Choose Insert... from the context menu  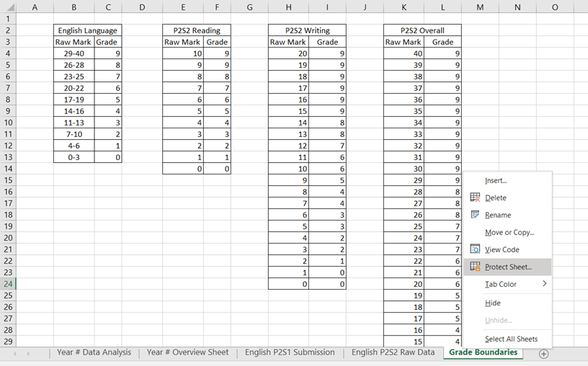[x=496, y=181]
